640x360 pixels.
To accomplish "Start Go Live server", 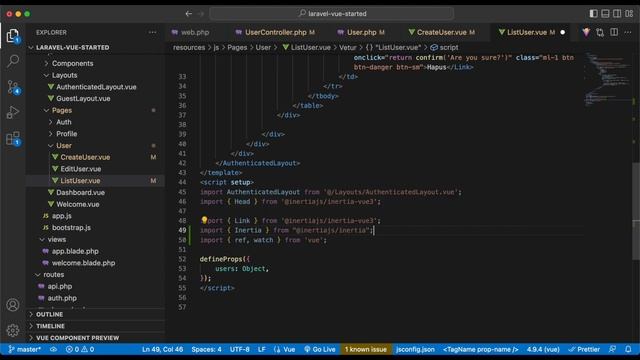I will tap(320, 349).
